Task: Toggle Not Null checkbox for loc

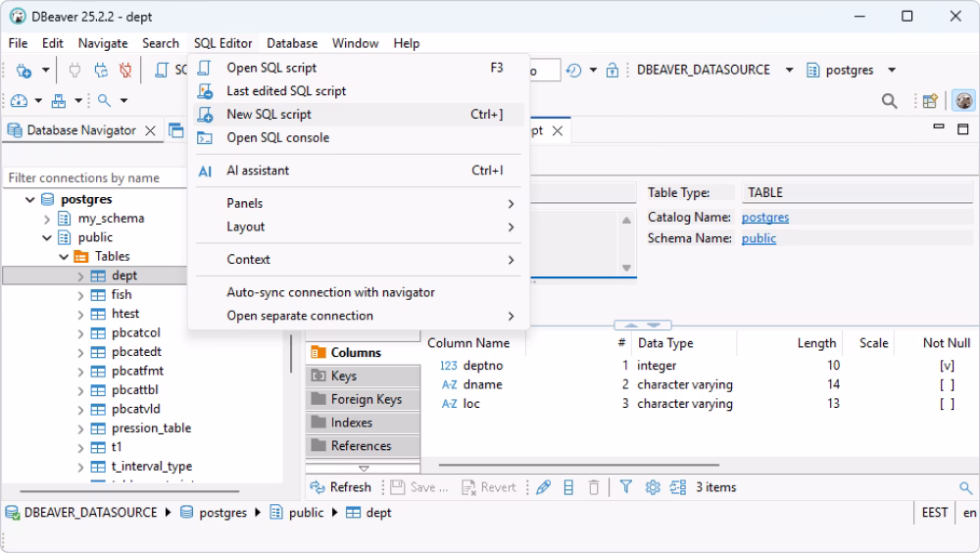Action: tap(947, 404)
